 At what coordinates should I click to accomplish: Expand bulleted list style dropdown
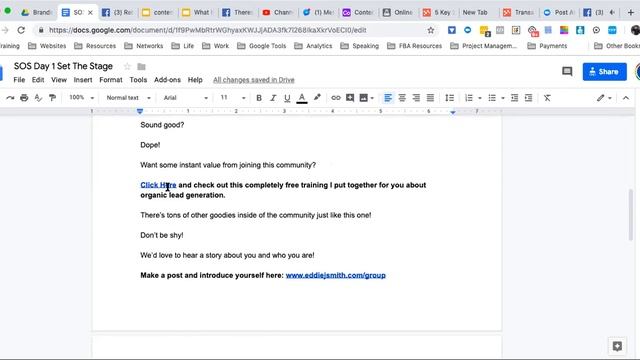click(x=502, y=98)
